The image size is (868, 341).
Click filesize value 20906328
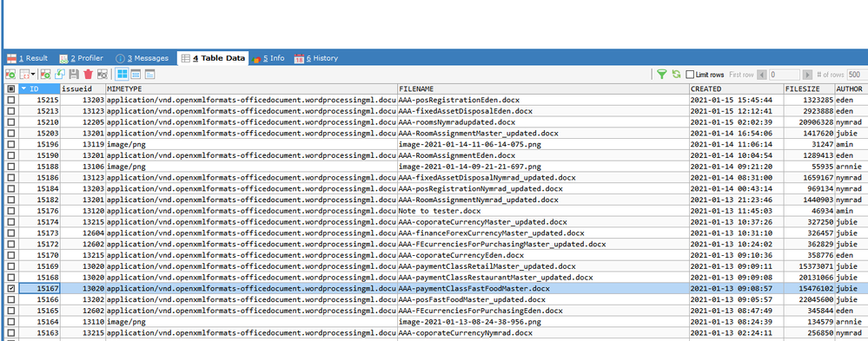pos(809,122)
